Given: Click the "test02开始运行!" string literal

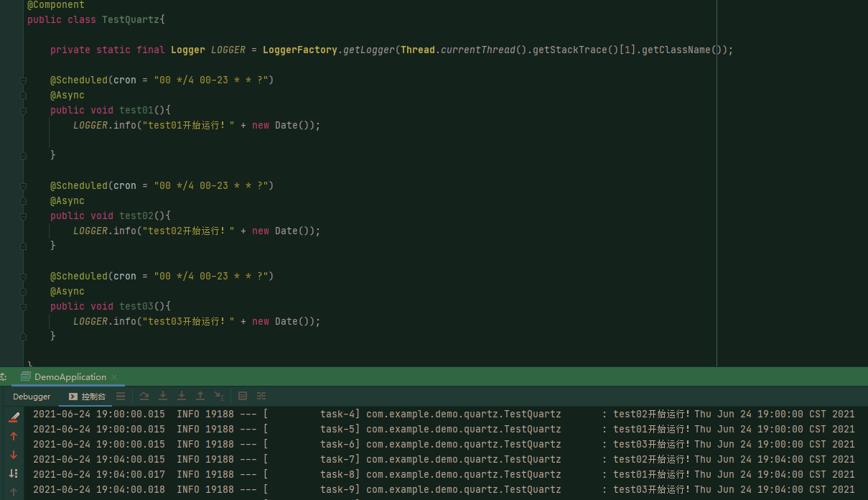Looking at the screenshot, I should (x=189, y=231).
